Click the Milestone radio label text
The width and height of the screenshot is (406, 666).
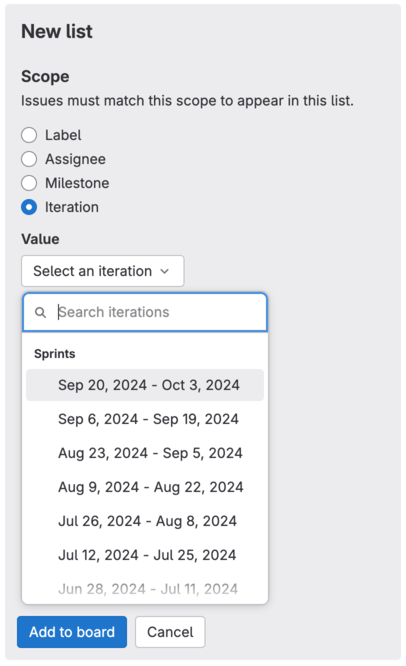[x=77, y=183]
